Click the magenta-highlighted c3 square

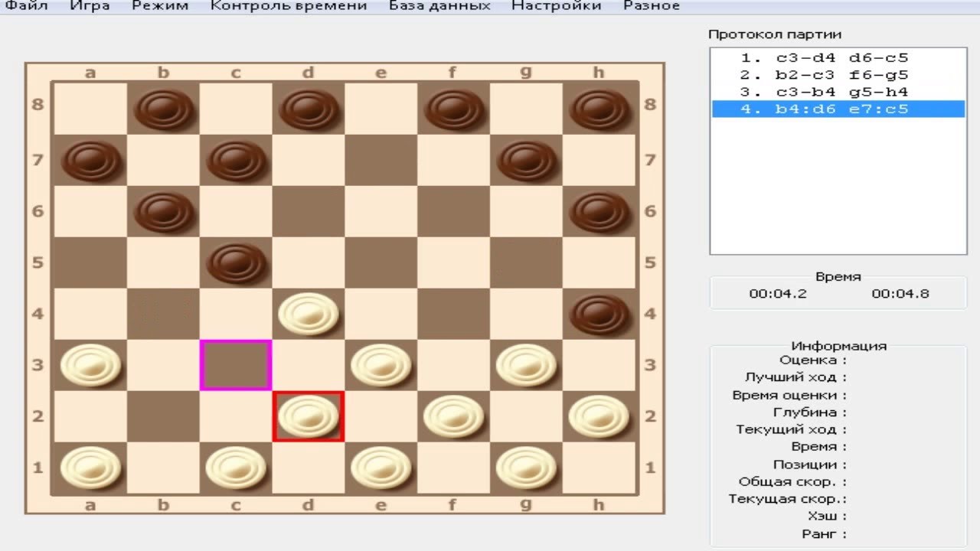(x=236, y=365)
